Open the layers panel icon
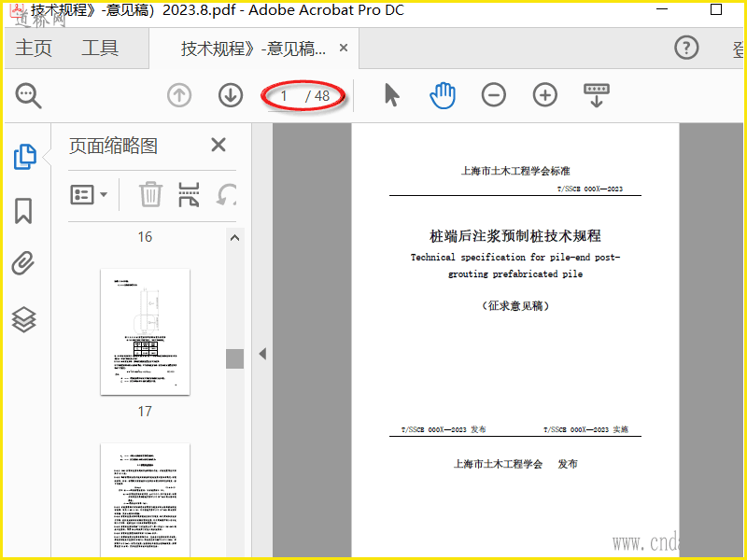This screenshot has height=560, width=747. [24, 319]
